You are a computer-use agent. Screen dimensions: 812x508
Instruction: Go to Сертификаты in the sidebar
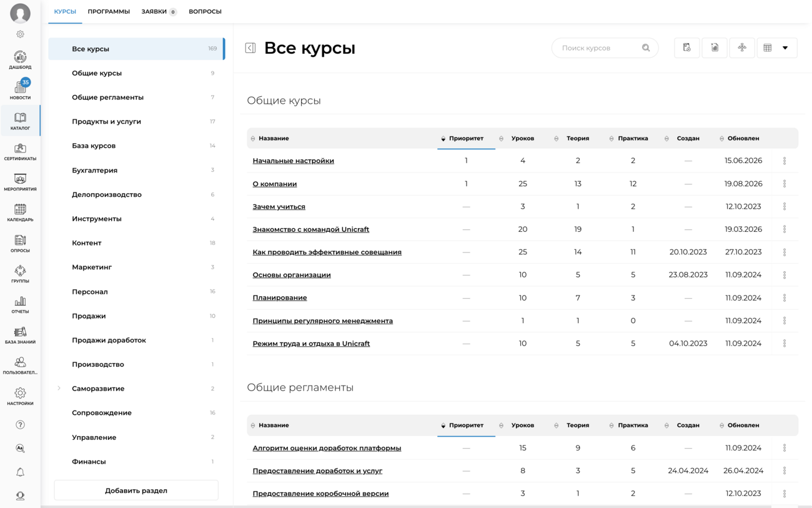(x=20, y=151)
